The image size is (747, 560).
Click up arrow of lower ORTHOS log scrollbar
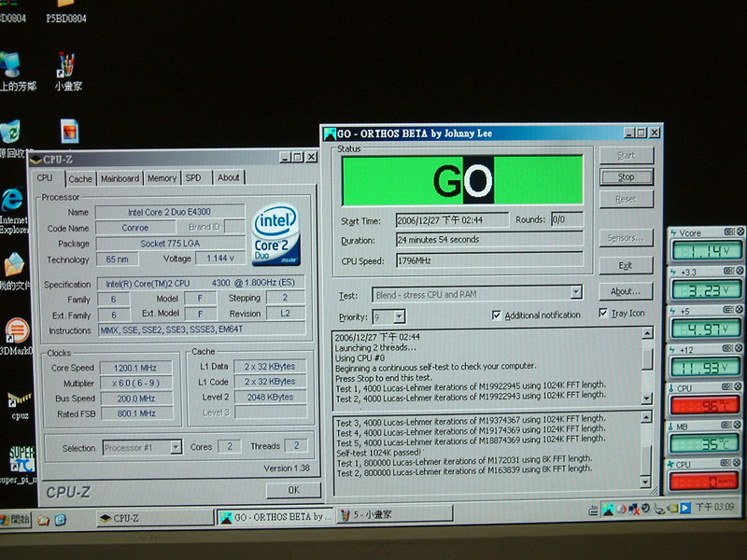click(646, 417)
